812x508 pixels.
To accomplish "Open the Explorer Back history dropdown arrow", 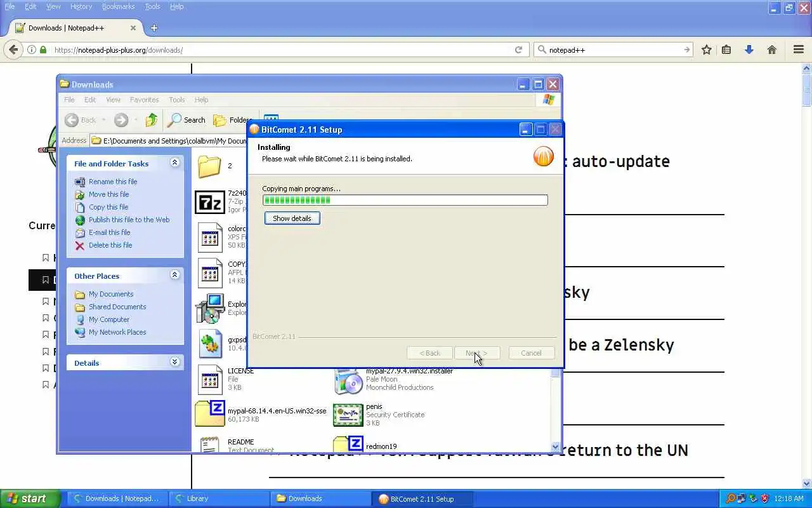I will click(105, 120).
